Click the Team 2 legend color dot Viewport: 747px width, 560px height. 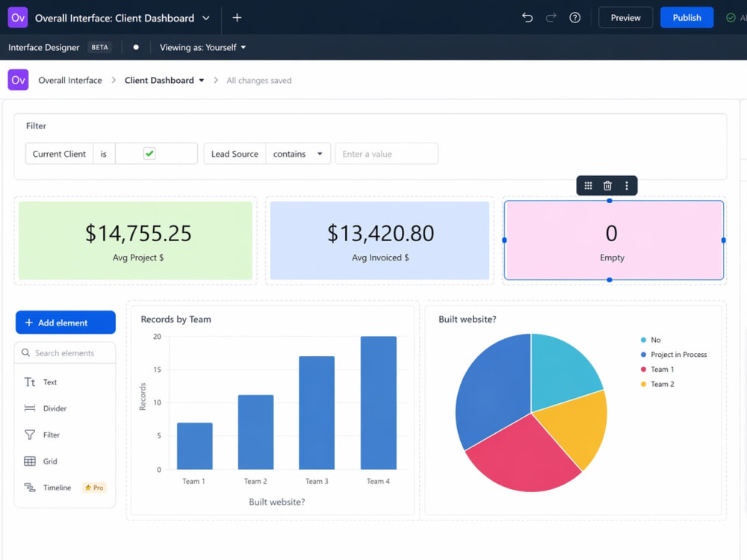[643, 385]
